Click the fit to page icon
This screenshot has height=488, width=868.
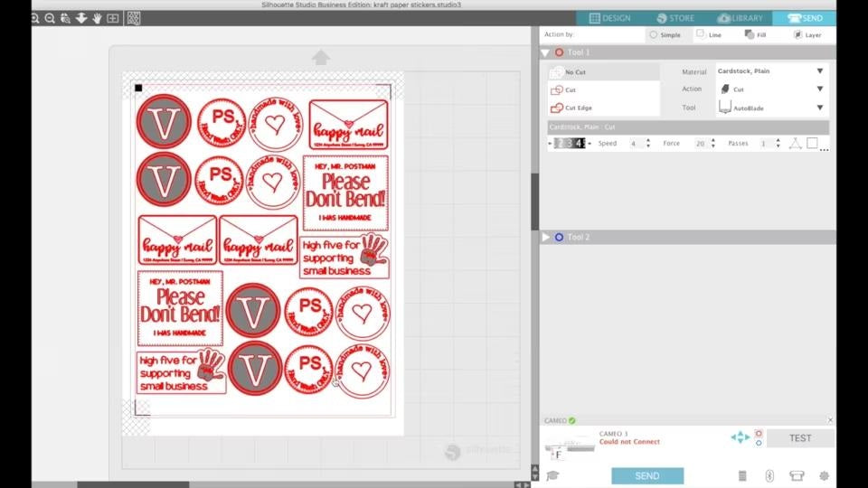[x=113, y=18]
